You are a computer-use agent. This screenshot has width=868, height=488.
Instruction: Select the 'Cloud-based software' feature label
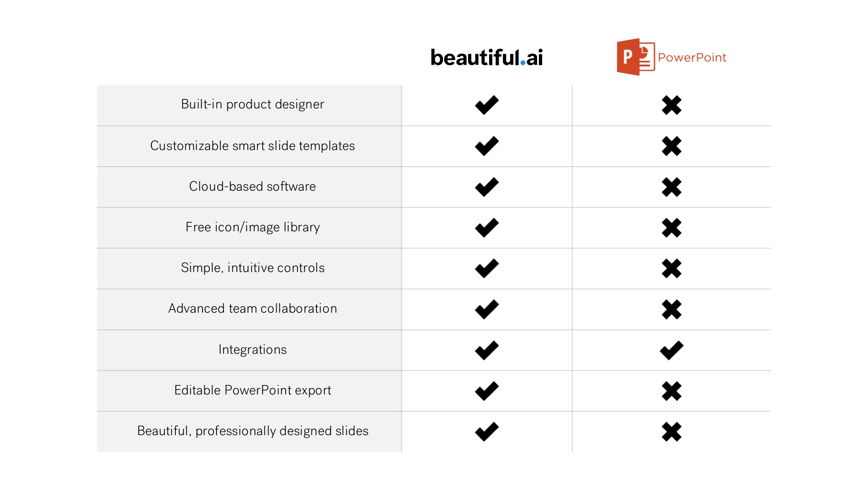(252, 186)
